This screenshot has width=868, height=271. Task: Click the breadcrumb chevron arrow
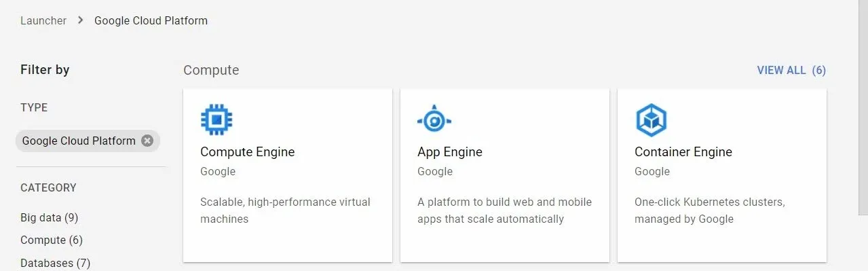tap(81, 20)
